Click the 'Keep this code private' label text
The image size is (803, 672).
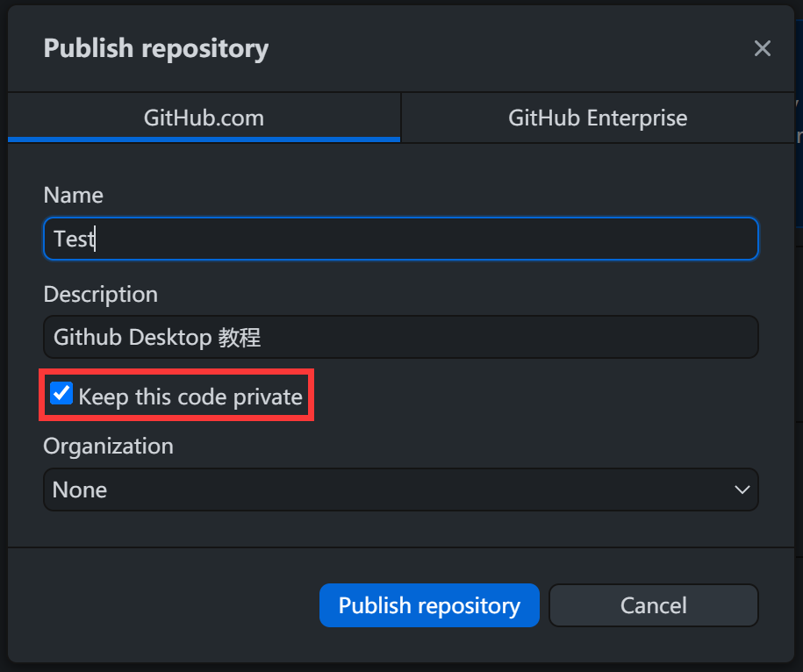click(x=190, y=397)
